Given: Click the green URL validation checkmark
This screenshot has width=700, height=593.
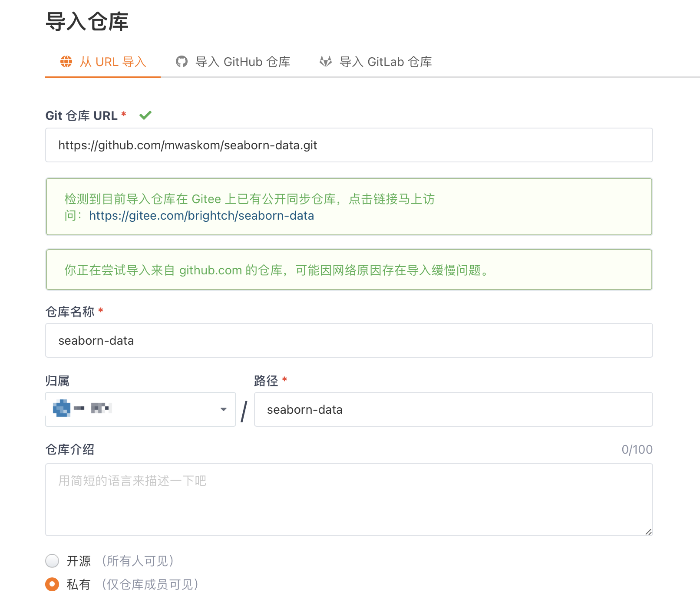Looking at the screenshot, I should click(x=145, y=115).
